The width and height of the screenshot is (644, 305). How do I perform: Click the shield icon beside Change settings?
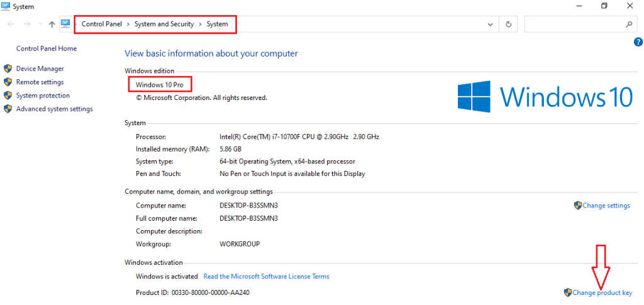click(578, 206)
